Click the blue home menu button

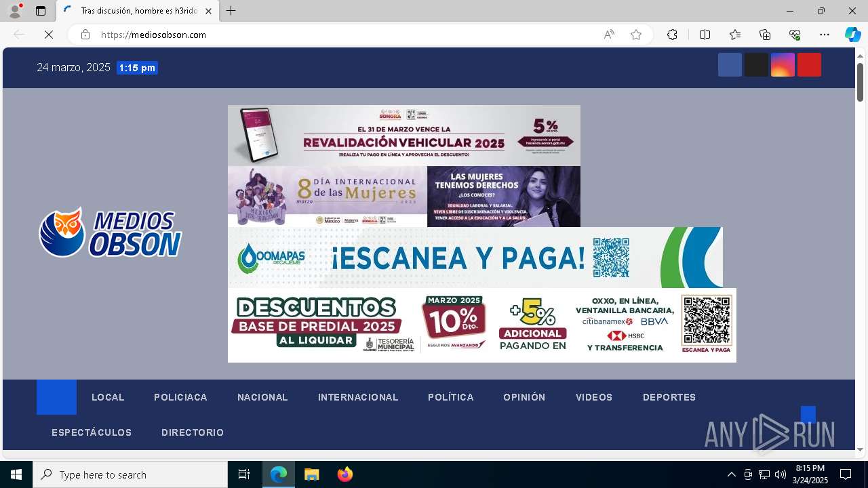click(56, 397)
